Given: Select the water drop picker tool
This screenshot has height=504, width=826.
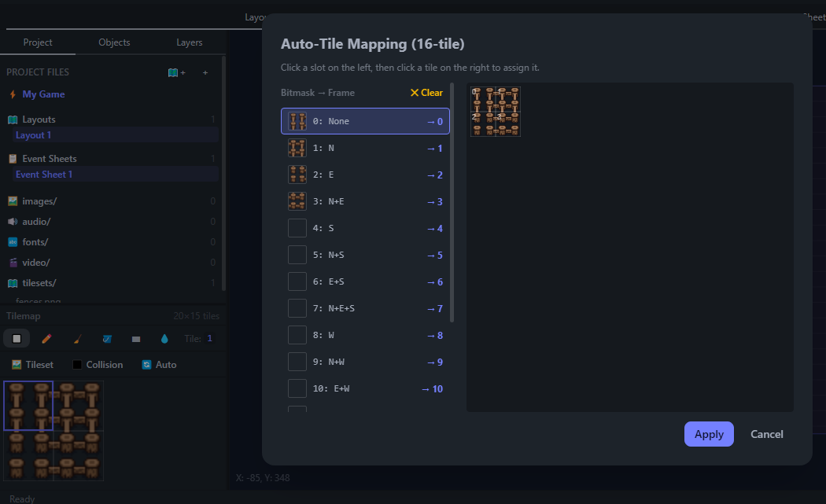Looking at the screenshot, I should click(164, 339).
